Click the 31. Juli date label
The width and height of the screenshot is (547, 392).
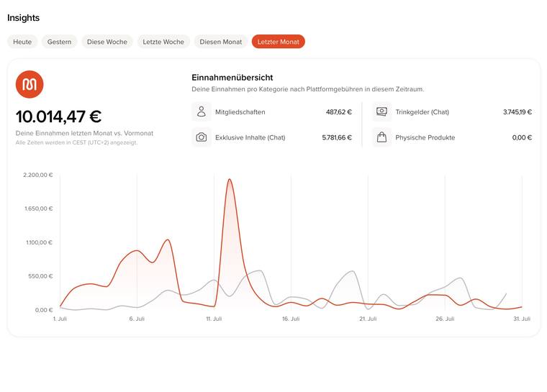point(522,319)
